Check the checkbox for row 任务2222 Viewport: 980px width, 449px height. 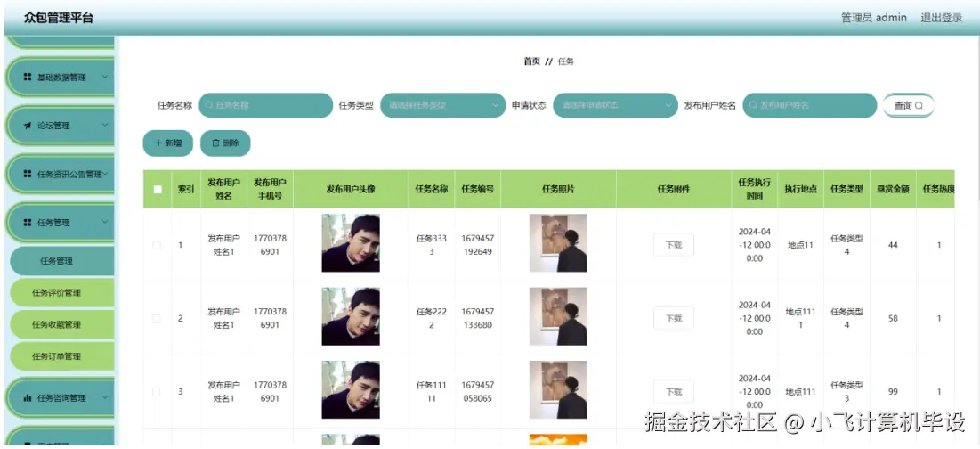(157, 318)
